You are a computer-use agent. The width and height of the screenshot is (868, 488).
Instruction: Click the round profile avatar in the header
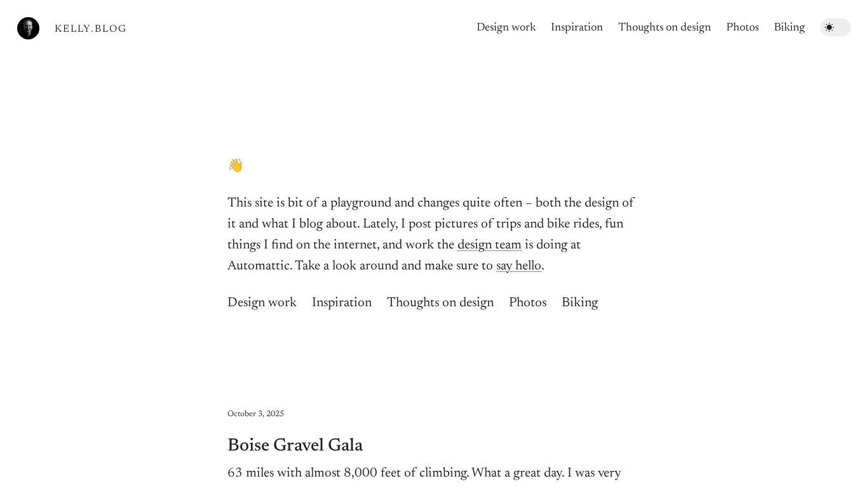pyautogui.click(x=28, y=29)
